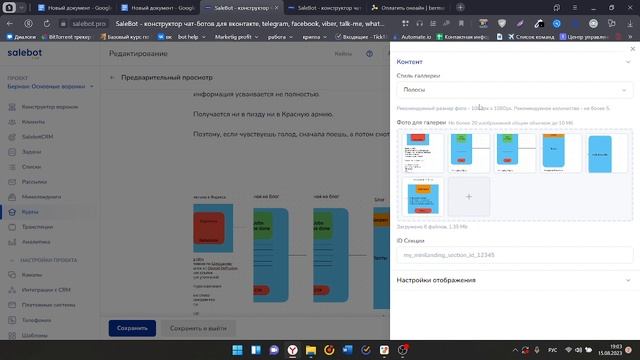Click the Сохранить button
This screenshot has height=360, width=640.
(132, 328)
